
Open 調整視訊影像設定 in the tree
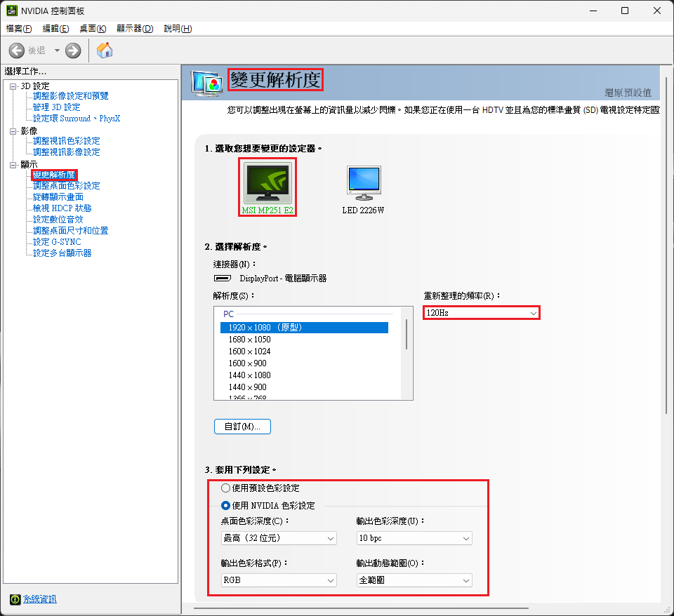pyautogui.click(x=66, y=152)
